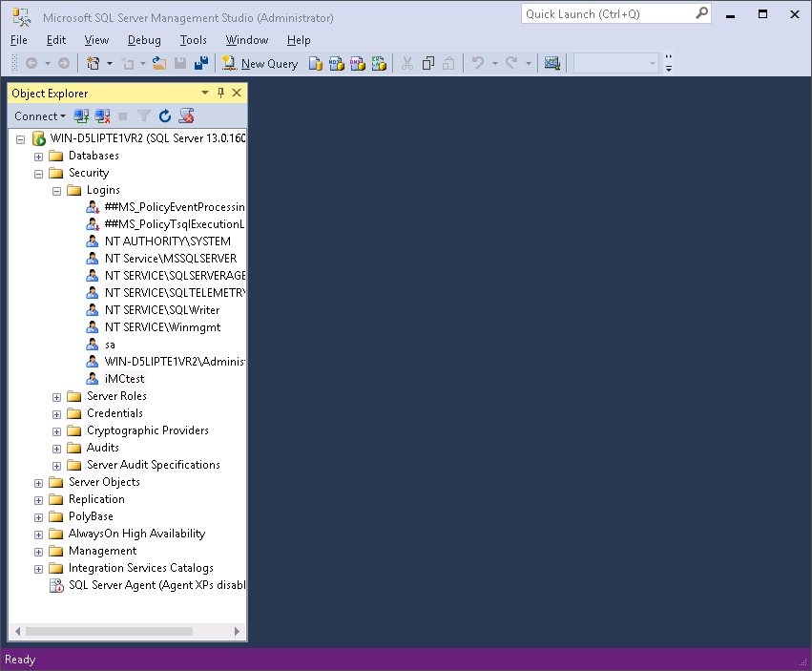Image resolution: width=812 pixels, height=671 pixels.
Task: Collapse the Logins folder
Action: [x=57, y=191]
